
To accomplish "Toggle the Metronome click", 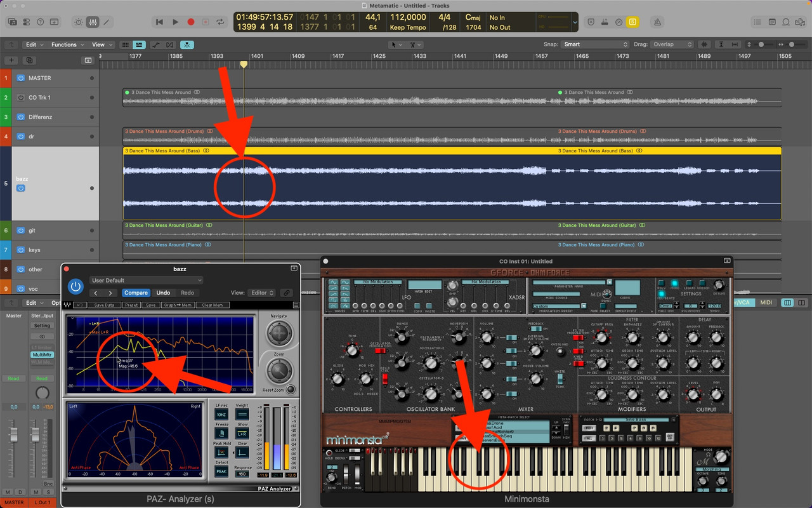I will pos(658,22).
